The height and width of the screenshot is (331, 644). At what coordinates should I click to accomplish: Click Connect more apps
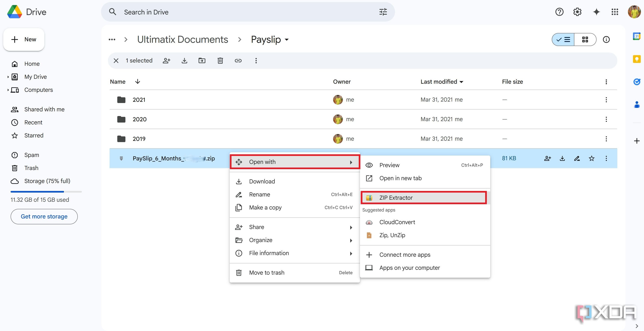coord(425,254)
